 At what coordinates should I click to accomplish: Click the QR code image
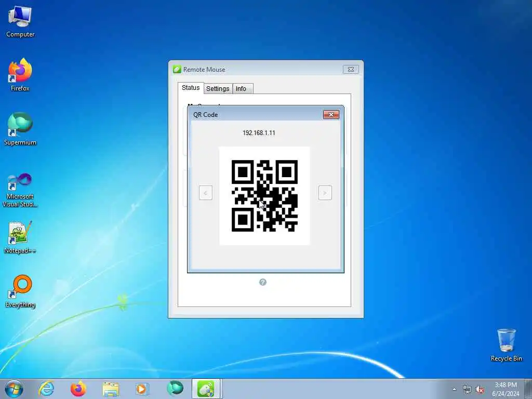tap(264, 196)
